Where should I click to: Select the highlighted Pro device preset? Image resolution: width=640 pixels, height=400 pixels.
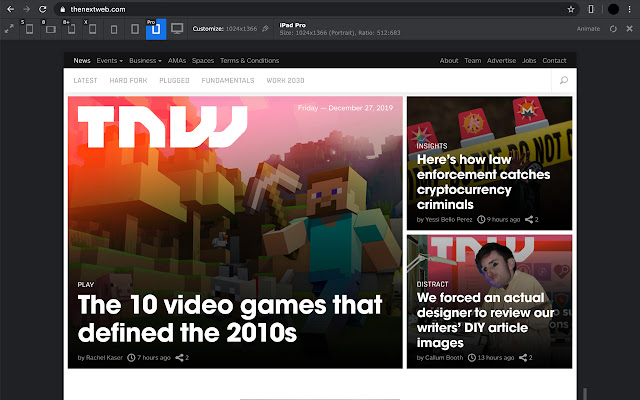[x=156, y=29]
